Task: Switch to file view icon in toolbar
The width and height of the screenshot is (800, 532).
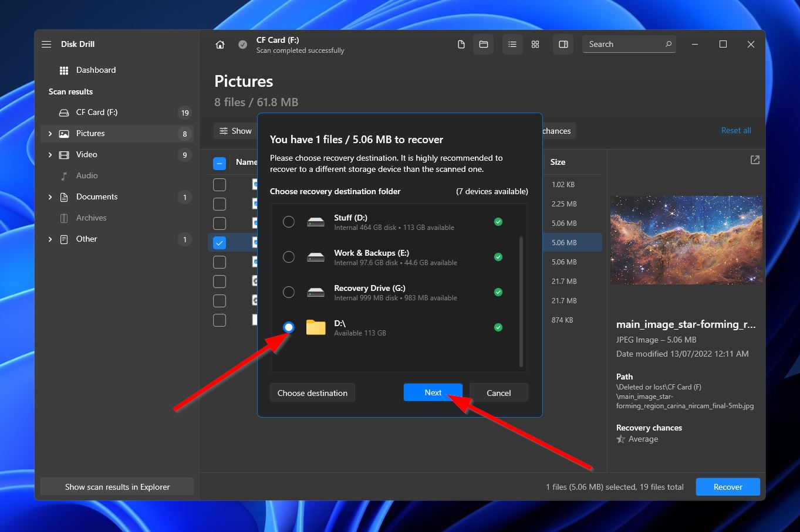Action: coord(461,45)
